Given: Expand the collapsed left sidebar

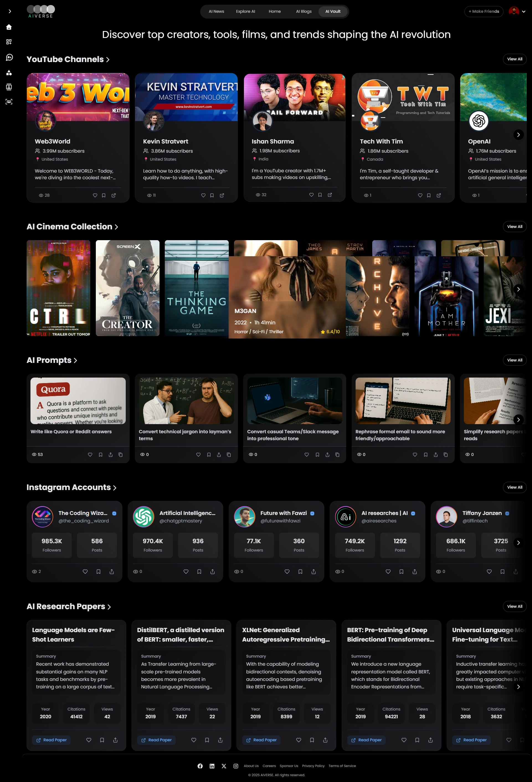Looking at the screenshot, I should [9, 11].
